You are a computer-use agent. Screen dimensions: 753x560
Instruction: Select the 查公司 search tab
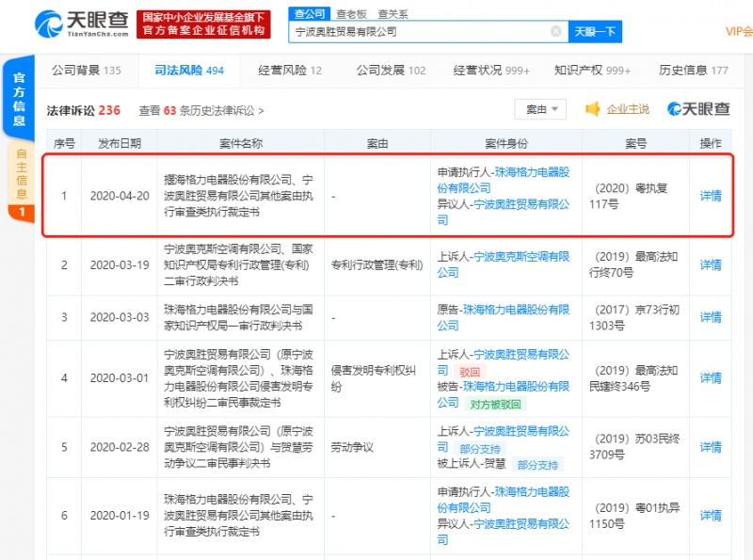coord(310,14)
